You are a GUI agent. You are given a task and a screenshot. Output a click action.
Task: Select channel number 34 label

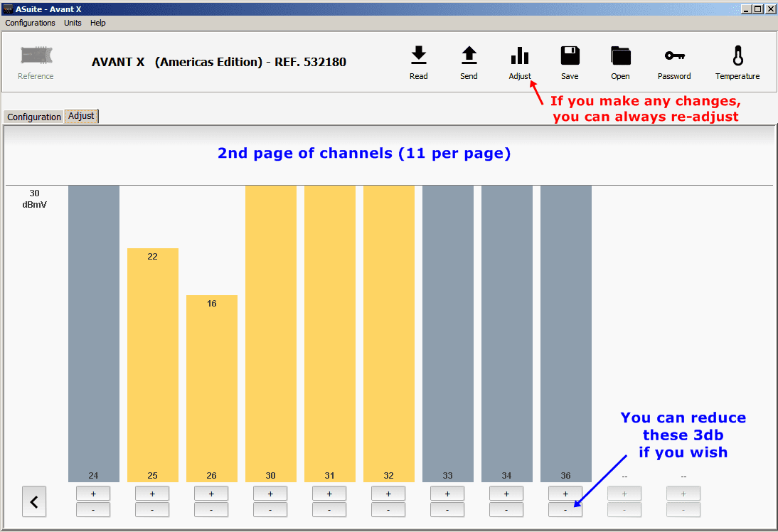click(x=506, y=475)
